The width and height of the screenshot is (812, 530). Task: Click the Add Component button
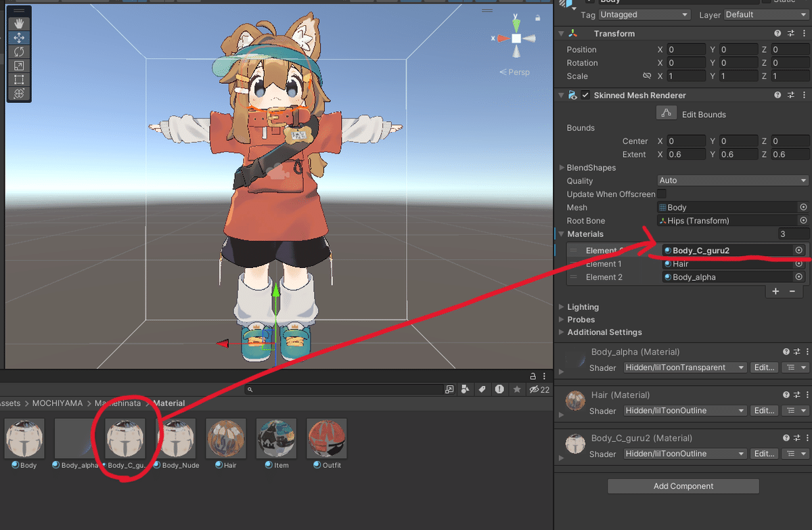point(683,486)
